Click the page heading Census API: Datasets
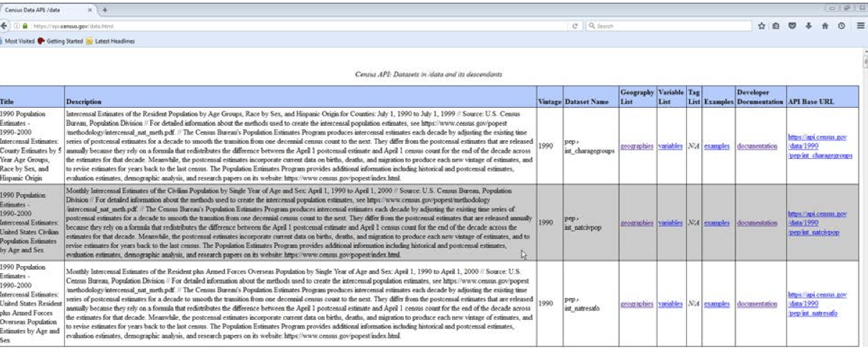 coord(429,74)
